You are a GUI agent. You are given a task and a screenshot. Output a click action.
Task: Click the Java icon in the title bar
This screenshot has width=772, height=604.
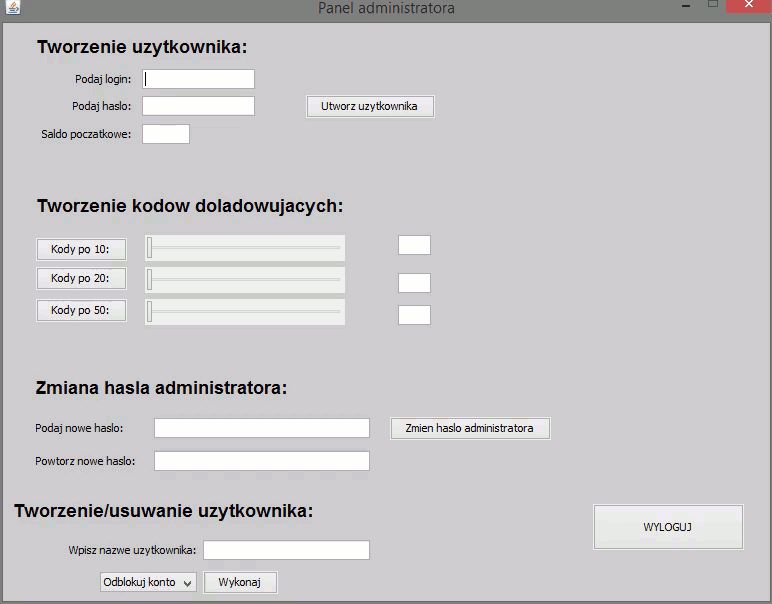pyautogui.click(x=13, y=7)
